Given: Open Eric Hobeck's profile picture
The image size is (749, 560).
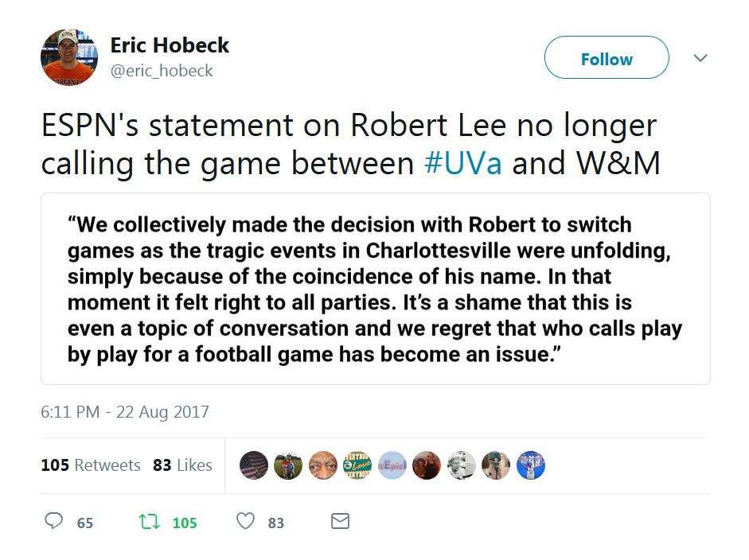Looking at the screenshot, I should [x=69, y=57].
